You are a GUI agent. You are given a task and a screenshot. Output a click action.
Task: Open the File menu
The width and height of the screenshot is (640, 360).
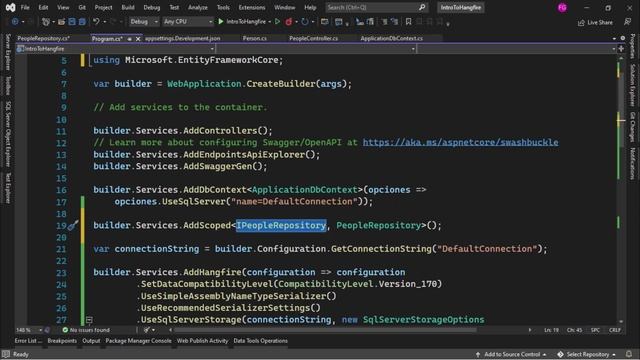pyautogui.click(x=25, y=7)
